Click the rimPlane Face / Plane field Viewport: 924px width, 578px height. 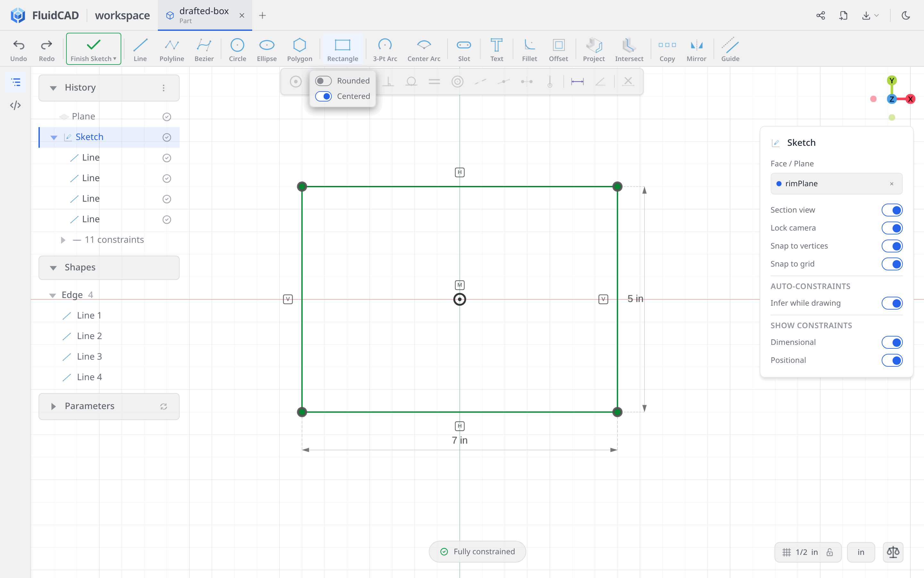(x=836, y=184)
